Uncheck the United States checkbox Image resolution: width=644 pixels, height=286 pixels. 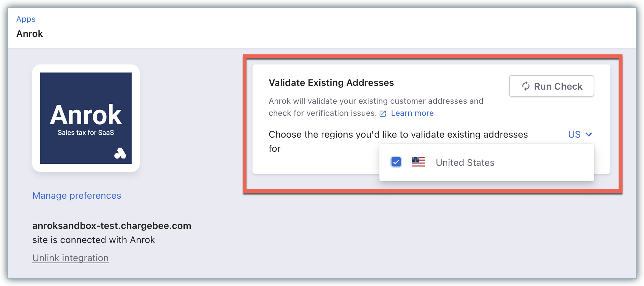tap(396, 162)
